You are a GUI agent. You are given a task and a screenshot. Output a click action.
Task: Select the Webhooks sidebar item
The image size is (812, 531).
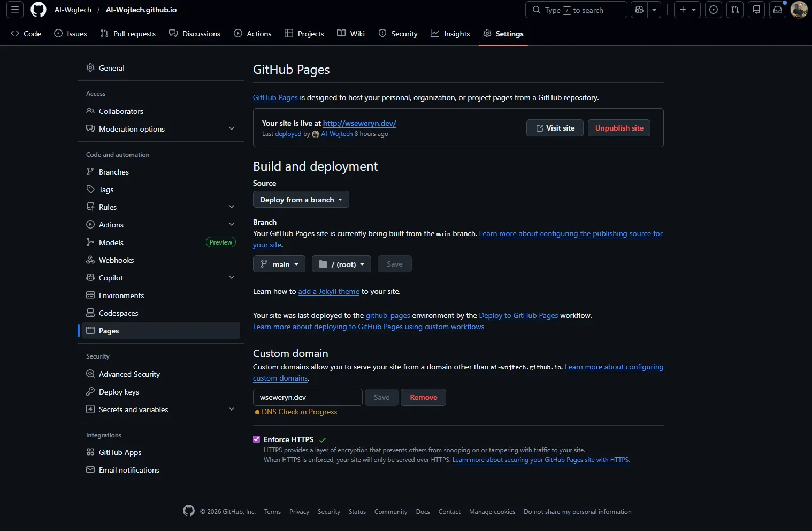point(117,260)
